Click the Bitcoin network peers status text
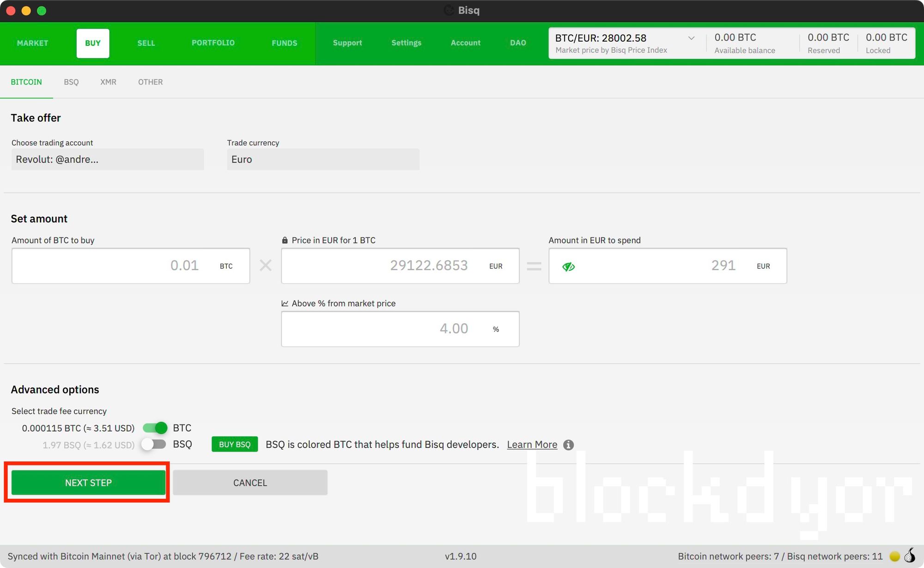This screenshot has height=568, width=924. point(780,556)
